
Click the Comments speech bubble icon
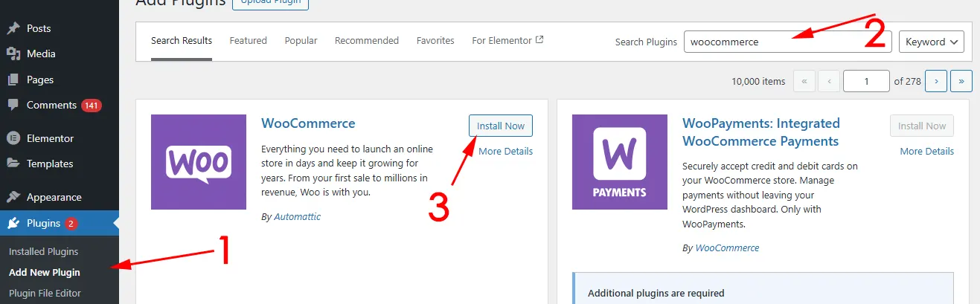(x=13, y=106)
